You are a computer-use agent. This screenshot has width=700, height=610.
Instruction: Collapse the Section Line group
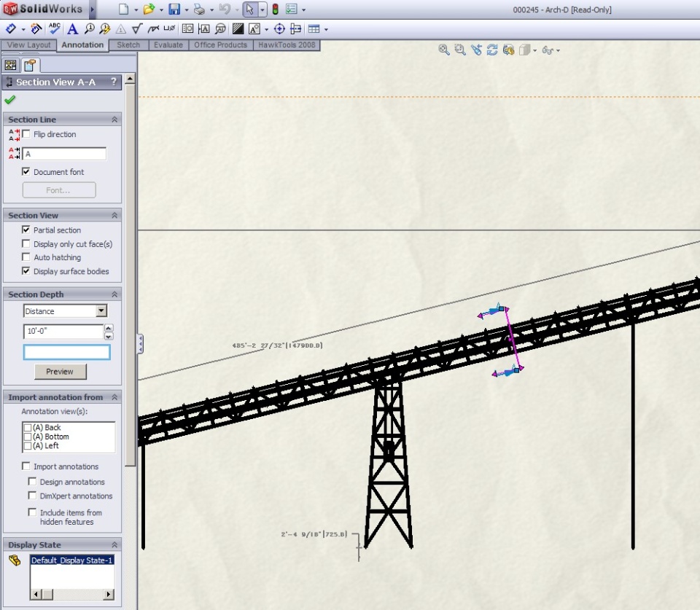click(114, 120)
